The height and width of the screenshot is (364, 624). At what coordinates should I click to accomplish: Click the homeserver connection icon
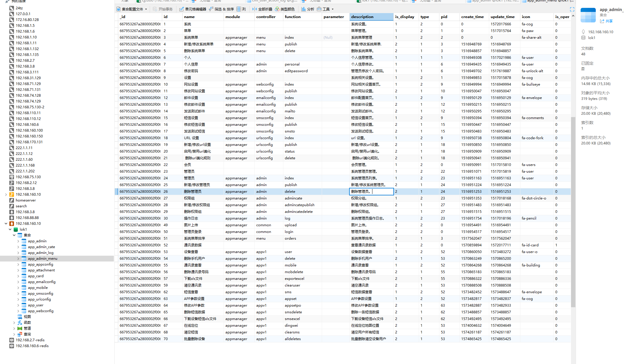click(x=12, y=200)
